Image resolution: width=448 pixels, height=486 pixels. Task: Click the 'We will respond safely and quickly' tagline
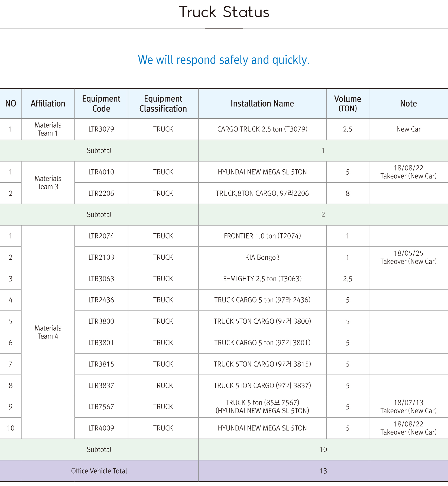pos(224,60)
